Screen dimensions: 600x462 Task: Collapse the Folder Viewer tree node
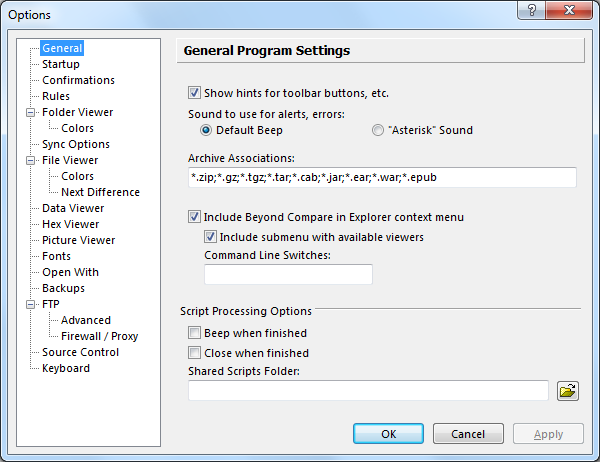[x=30, y=112]
